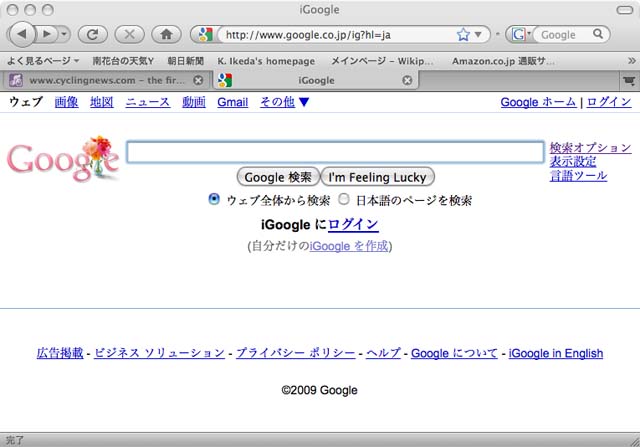This screenshot has height=447, width=640.
Task: Switch to the www.cyclingnews.com tab
Action: (x=107, y=80)
